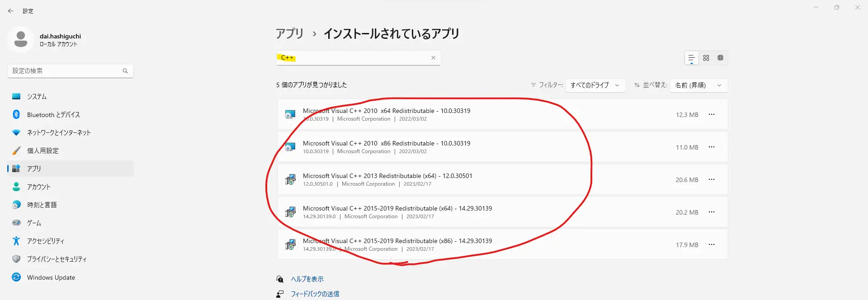Focus the 設定の検索 search field

(71, 71)
